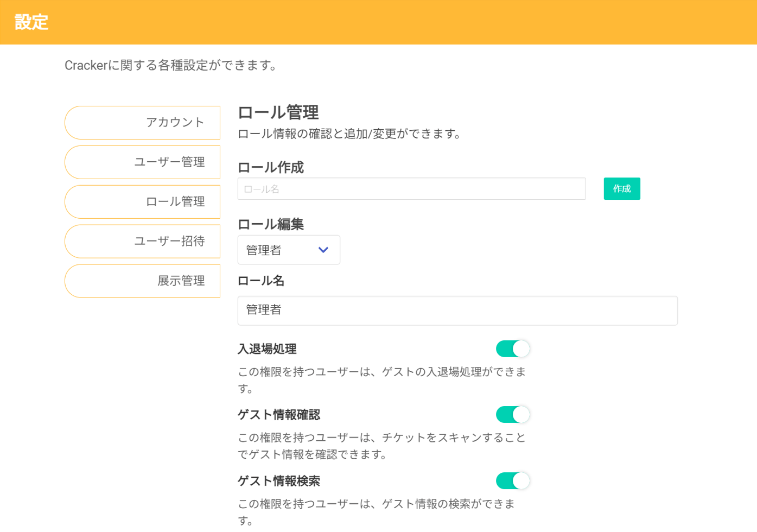Go to ユーザー管理 in the sidebar
The image size is (757, 532).
(143, 162)
